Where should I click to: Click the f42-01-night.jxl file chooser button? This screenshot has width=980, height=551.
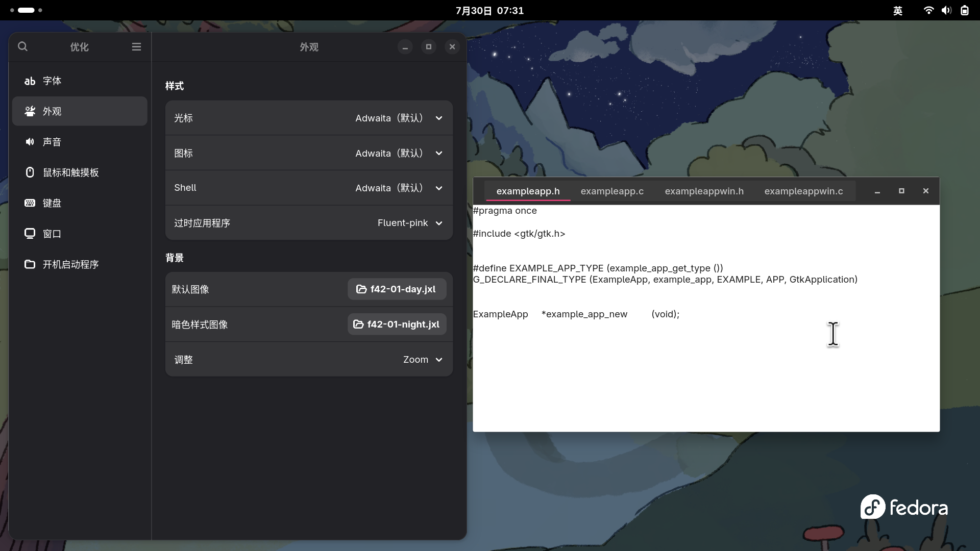397,324
